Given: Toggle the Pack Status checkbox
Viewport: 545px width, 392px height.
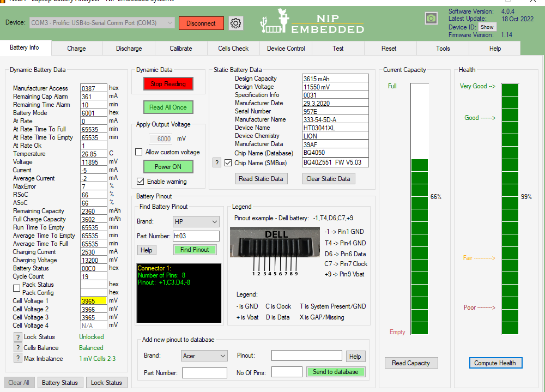Looking at the screenshot, I should 17,288.
